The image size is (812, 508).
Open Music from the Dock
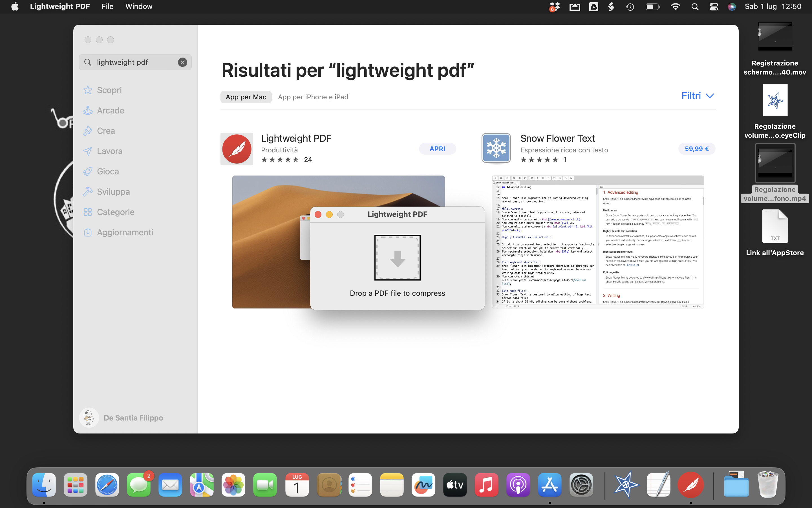pos(487,485)
